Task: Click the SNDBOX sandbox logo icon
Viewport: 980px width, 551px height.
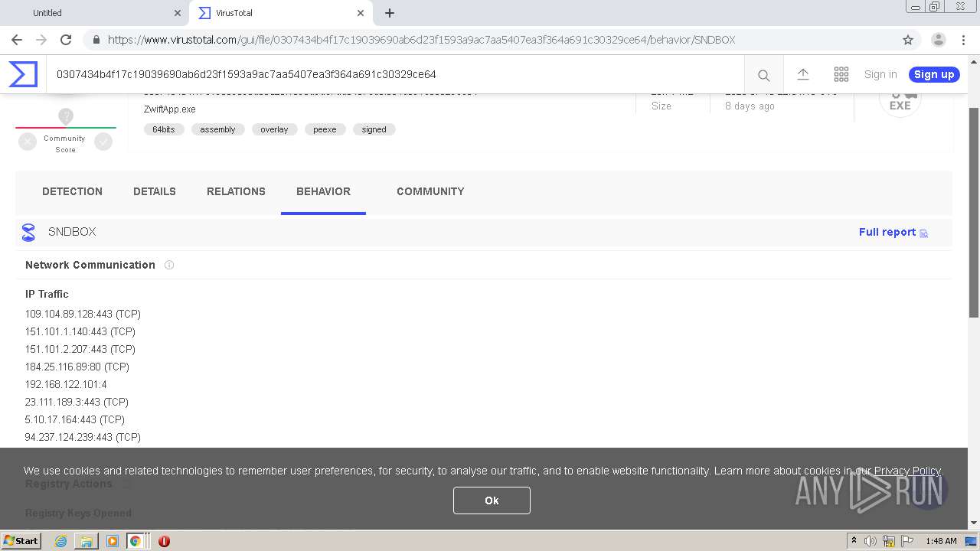Action: click(28, 232)
